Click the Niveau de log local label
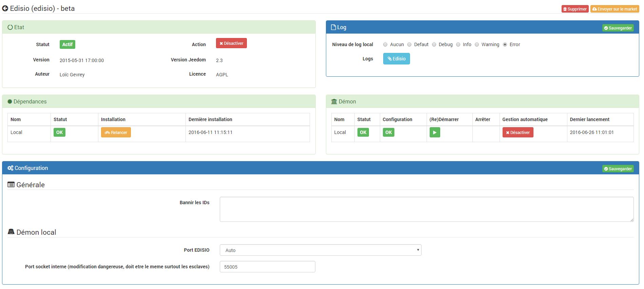 (352, 44)
